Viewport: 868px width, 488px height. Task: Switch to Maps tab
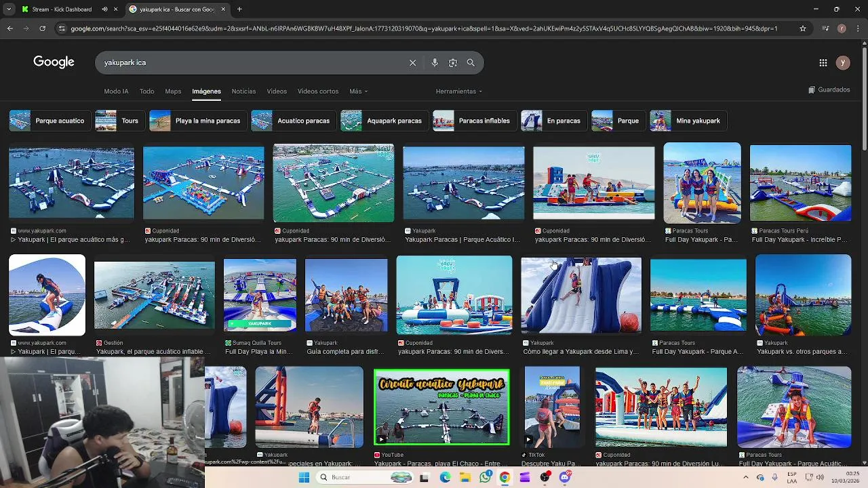click(173, 91)
